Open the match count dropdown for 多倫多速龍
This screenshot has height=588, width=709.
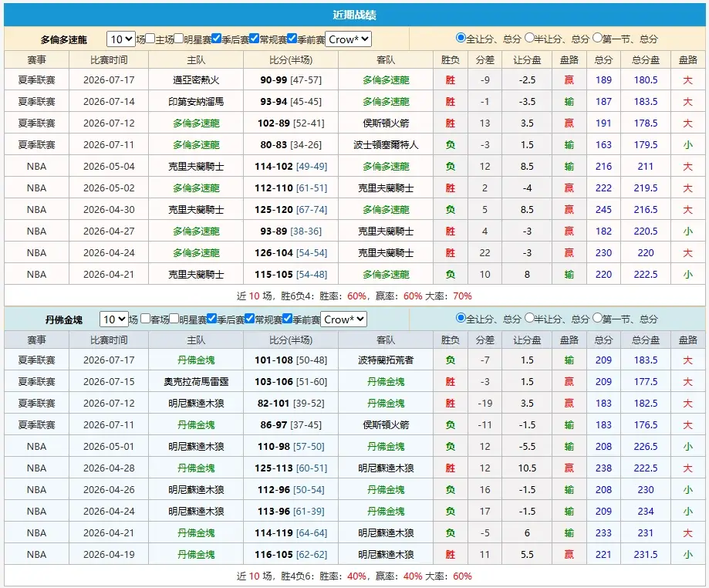[x=120, y=39]
